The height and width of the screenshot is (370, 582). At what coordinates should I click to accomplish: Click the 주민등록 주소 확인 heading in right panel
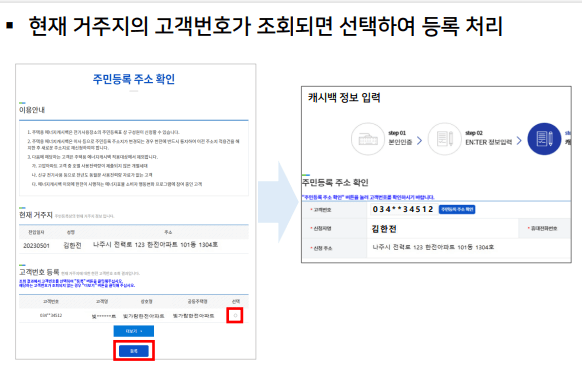click(335, 183)
